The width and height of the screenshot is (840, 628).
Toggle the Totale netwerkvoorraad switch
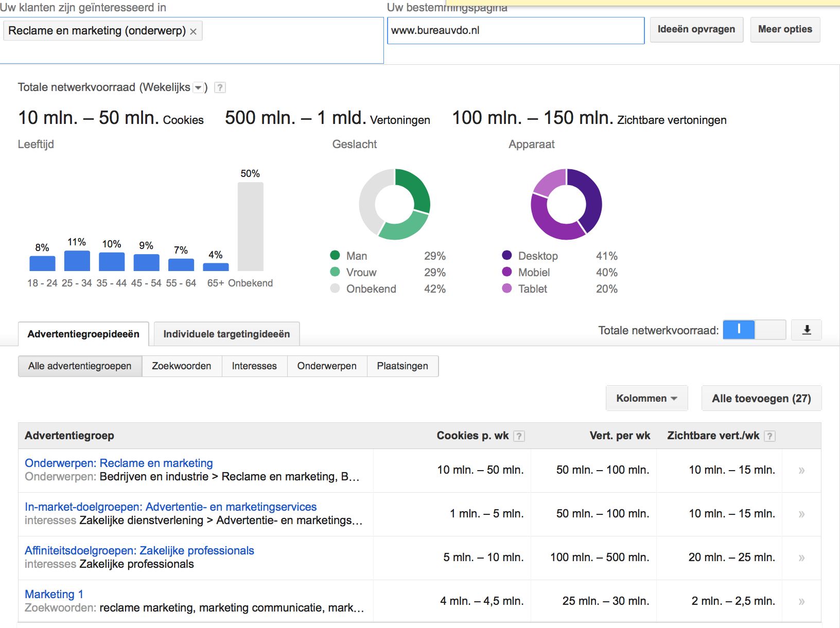(x=754, y=330)
